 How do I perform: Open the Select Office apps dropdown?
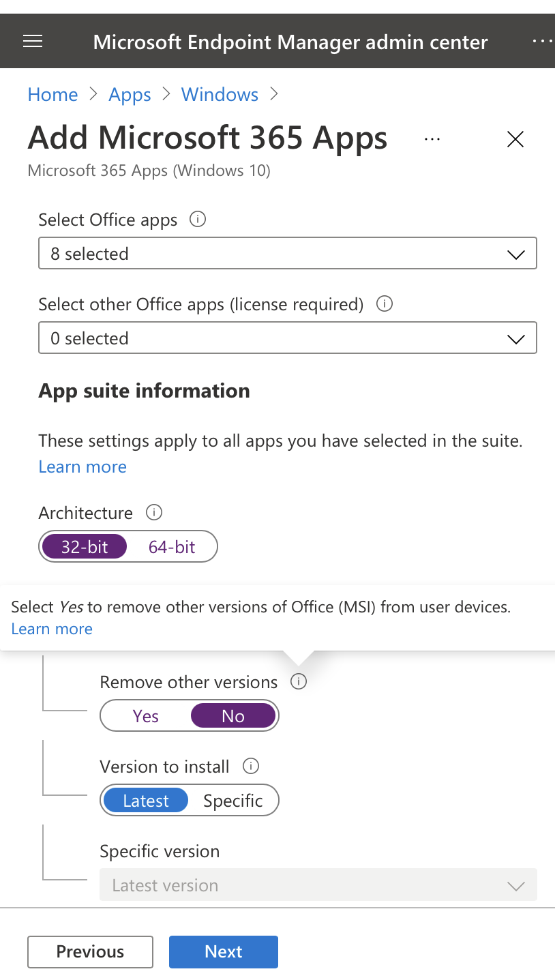click(x=287, y=253)
